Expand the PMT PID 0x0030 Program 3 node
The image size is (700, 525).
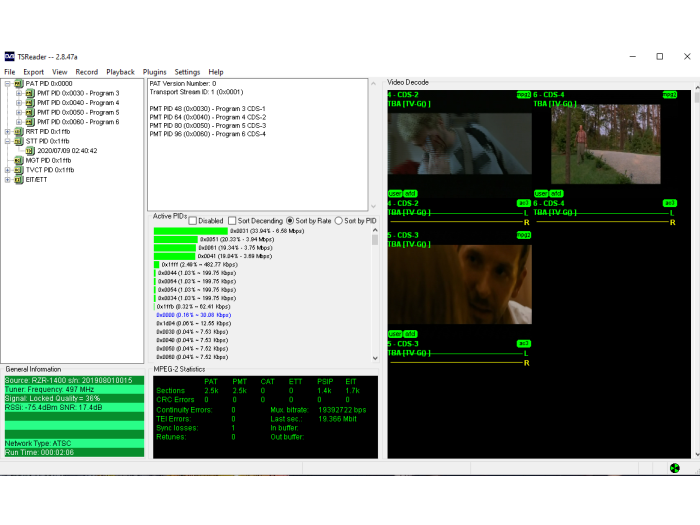19,93
